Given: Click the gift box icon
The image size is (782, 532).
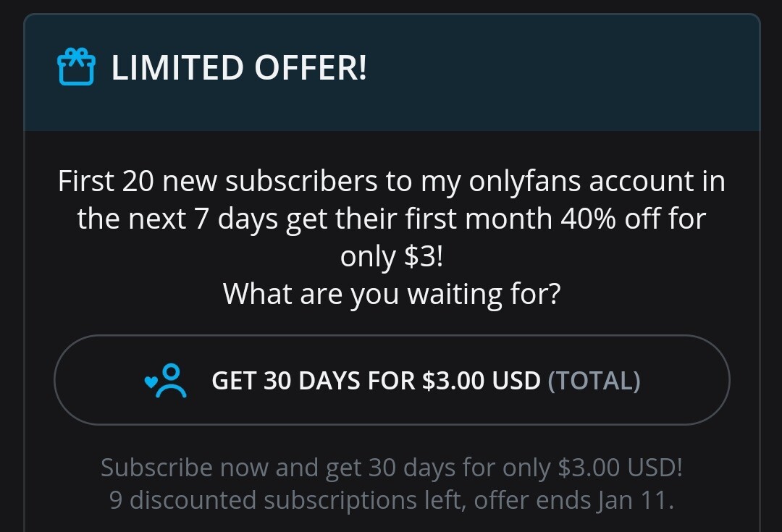Looking at the screenshot, I should (x=75, y=67).
